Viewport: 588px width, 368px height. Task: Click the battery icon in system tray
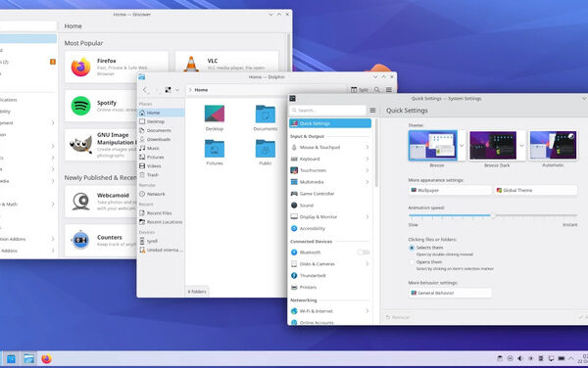[x=561, y=358]
